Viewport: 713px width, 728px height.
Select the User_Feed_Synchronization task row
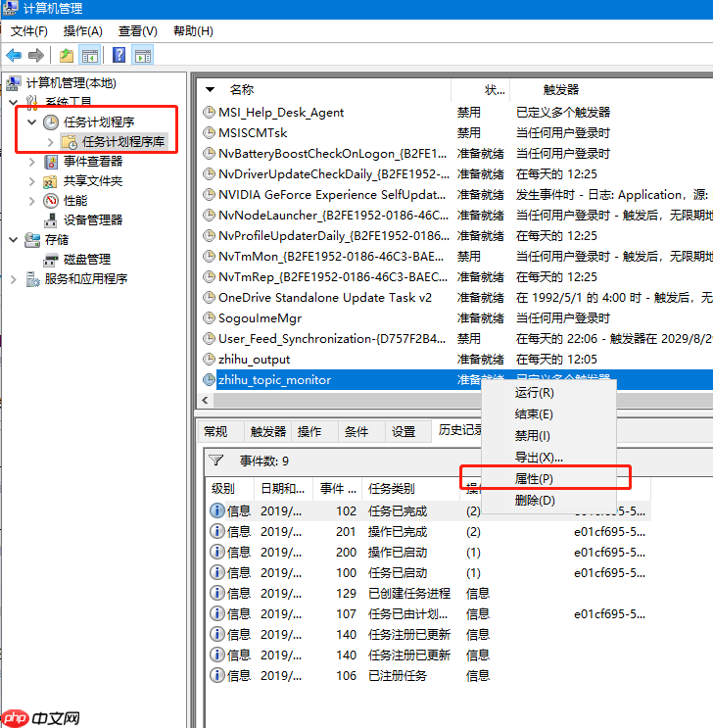point(457,338)
